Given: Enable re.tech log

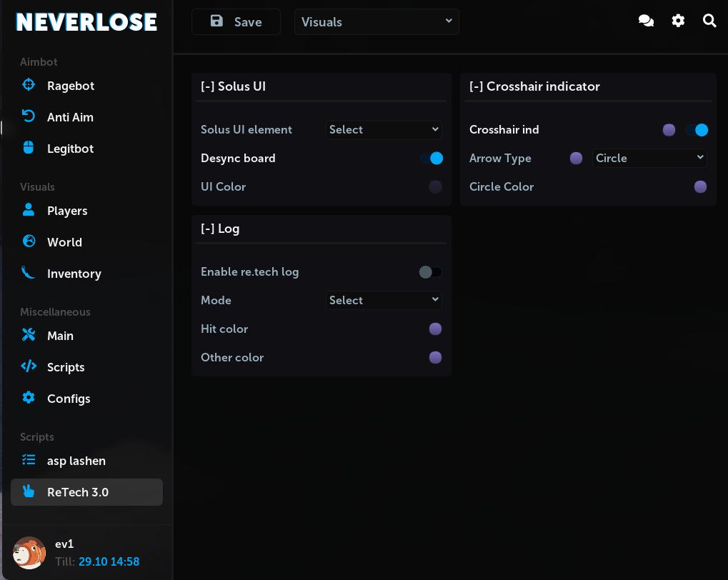Looking at the screenshot, I should [x=429, y=272].
